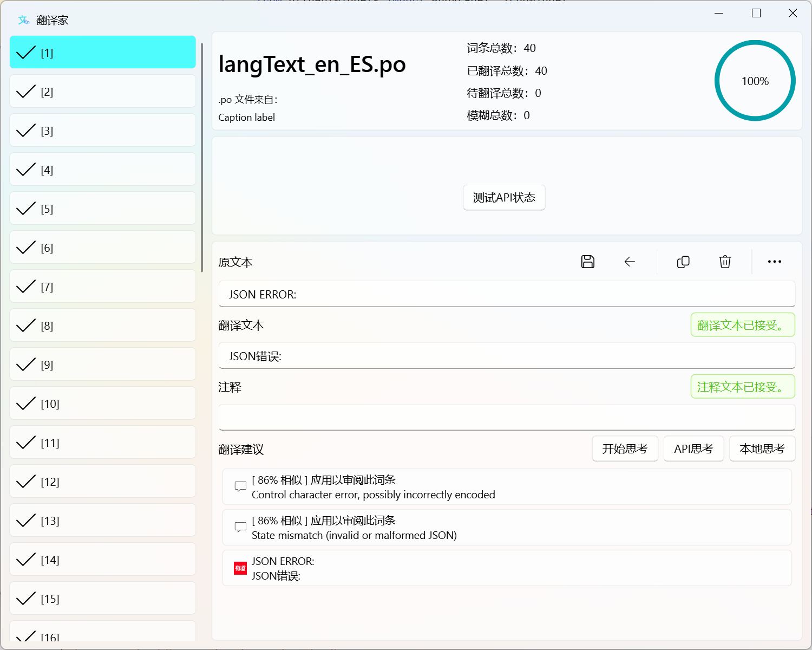Select entry [1] in the list
The width and height of the screenshot is (812, 650).
(x=103, y=53)
